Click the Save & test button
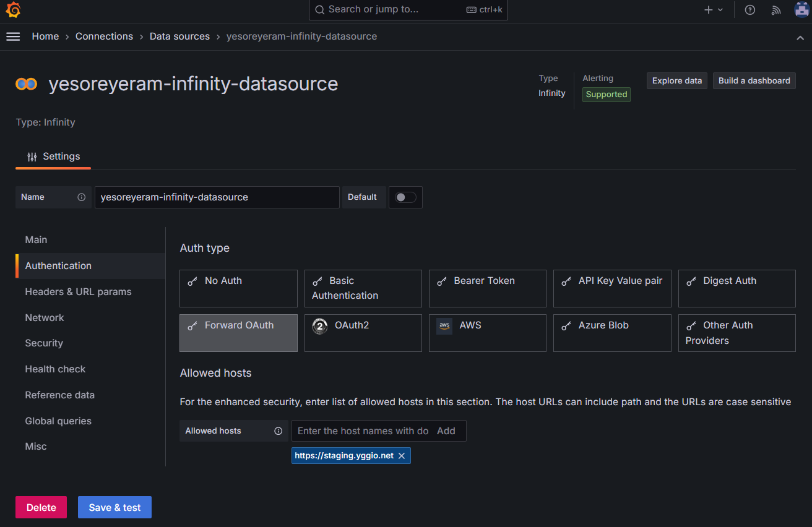Screen dimensions: 812x527 (114, 507)
